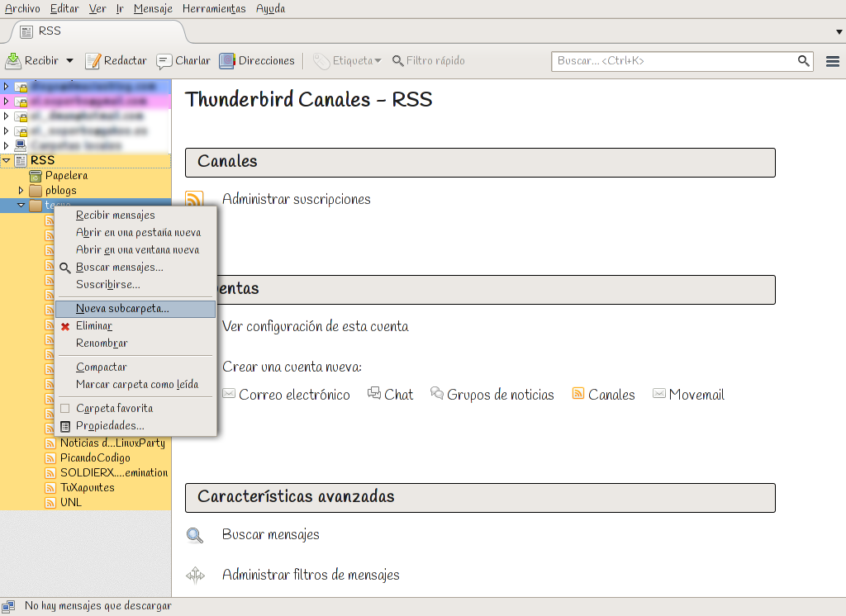This screenshot has height=616, width=846.
Task: Open the Editar menu
Action: 64,8
